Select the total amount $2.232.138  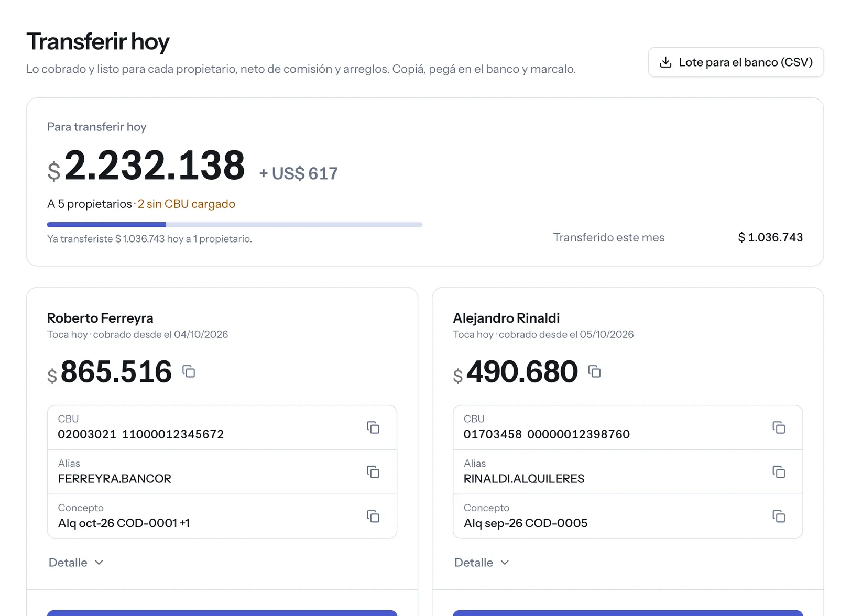(x=146, y=166)
